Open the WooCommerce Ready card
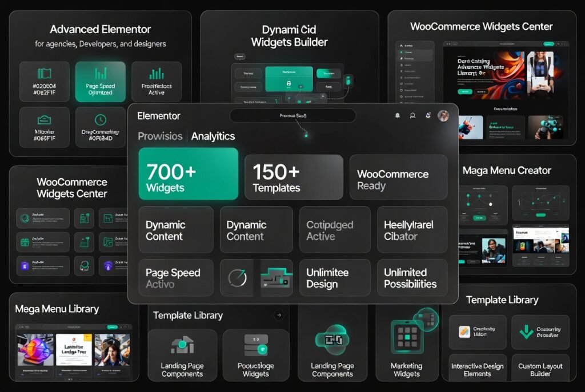Viewport: 585px width, 392px height. click(x=398, y=177)
